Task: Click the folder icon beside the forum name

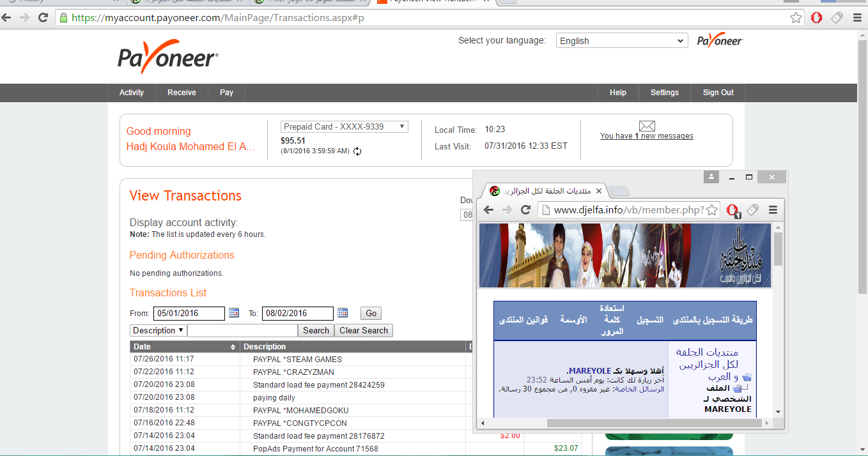Action: (747, 377)
